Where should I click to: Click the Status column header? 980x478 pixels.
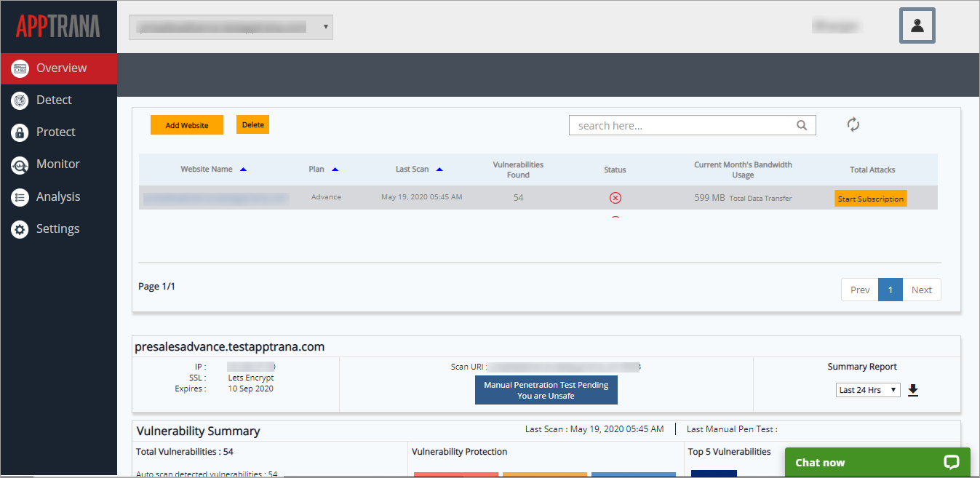[x=615, y=170]
